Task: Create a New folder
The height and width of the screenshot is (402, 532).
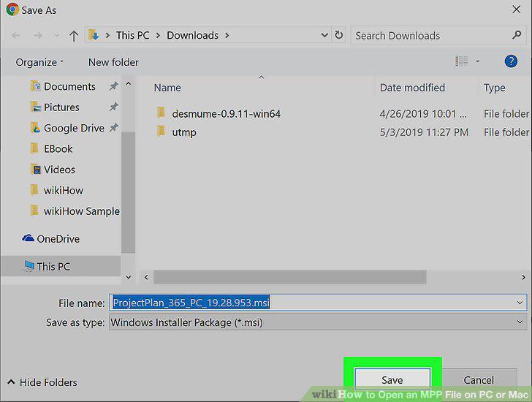Action: coord(113,62)
